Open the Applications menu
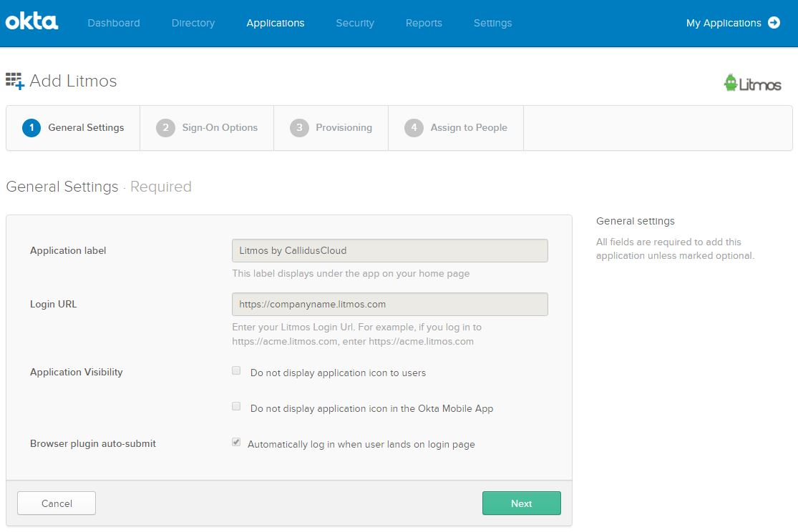798x532 pixels. [x=276, y=23]
